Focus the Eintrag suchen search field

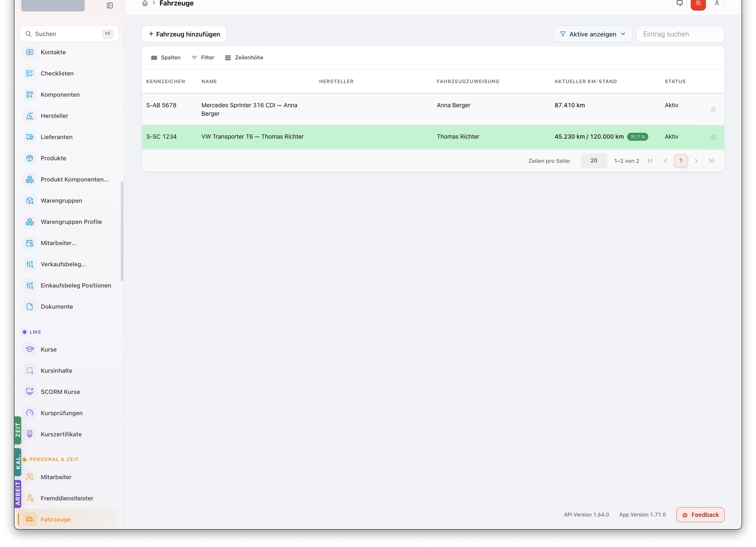680,34
